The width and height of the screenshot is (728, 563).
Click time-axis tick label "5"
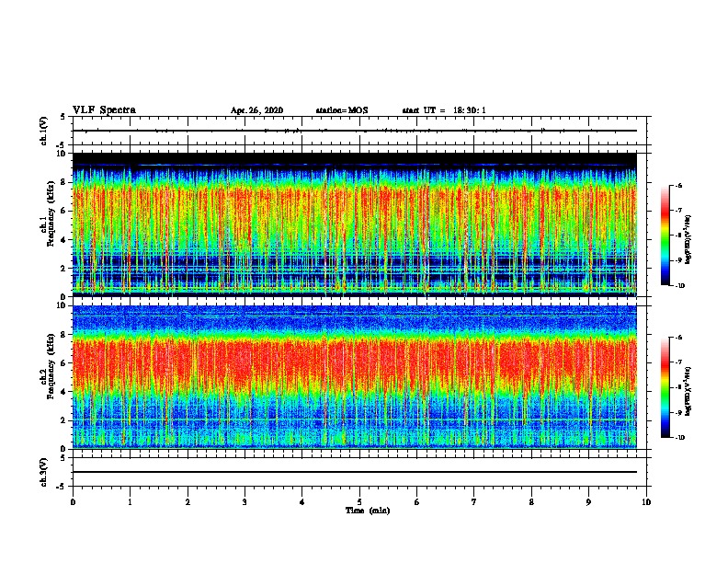point(359,502)
